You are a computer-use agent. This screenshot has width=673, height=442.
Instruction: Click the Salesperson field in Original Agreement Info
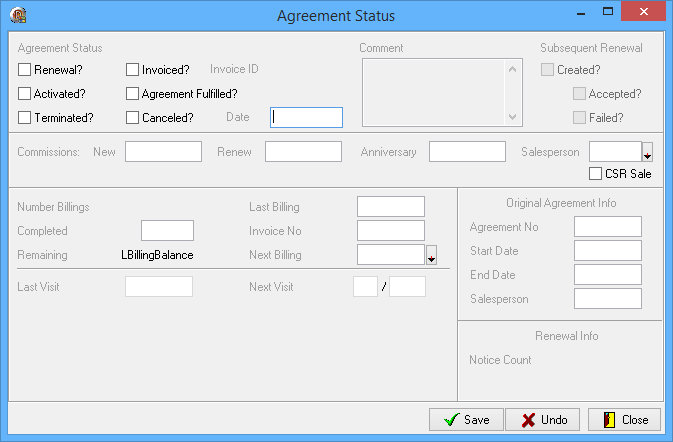[608, 299]
